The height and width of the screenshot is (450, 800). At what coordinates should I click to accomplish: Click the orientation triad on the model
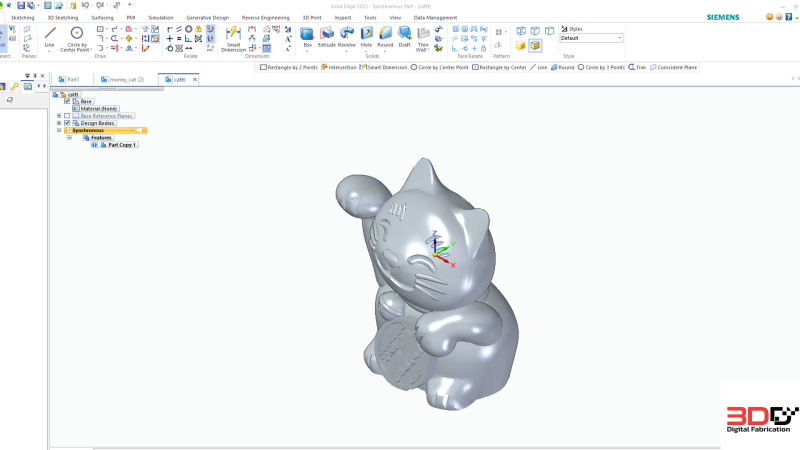pyautogui.click(x=442, y=249)
